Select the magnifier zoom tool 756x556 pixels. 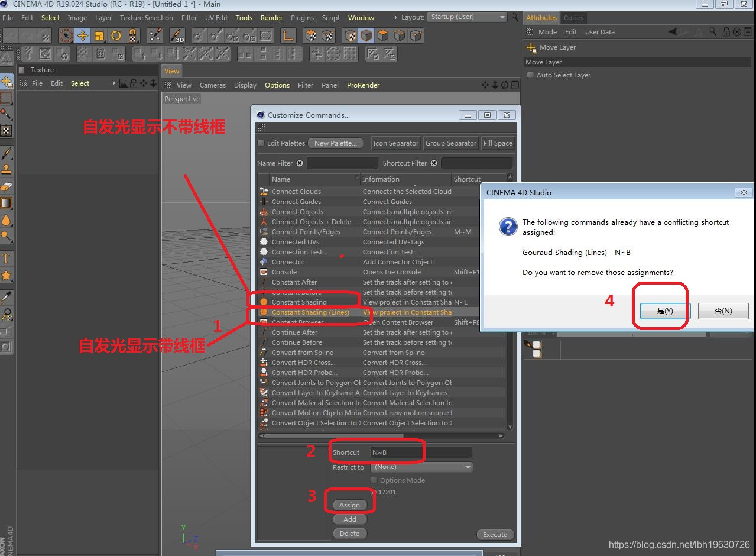7,314
